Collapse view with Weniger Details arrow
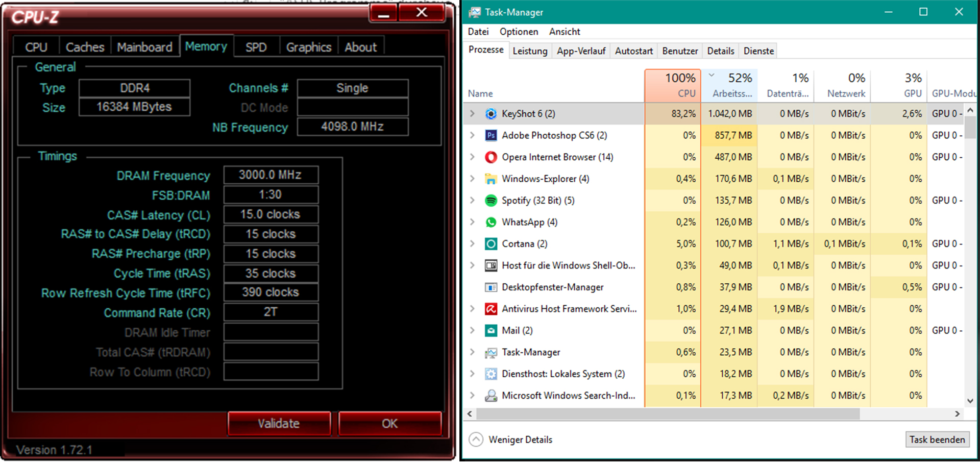The height and width of the screenshot is (464, 980). pos(476,439)
